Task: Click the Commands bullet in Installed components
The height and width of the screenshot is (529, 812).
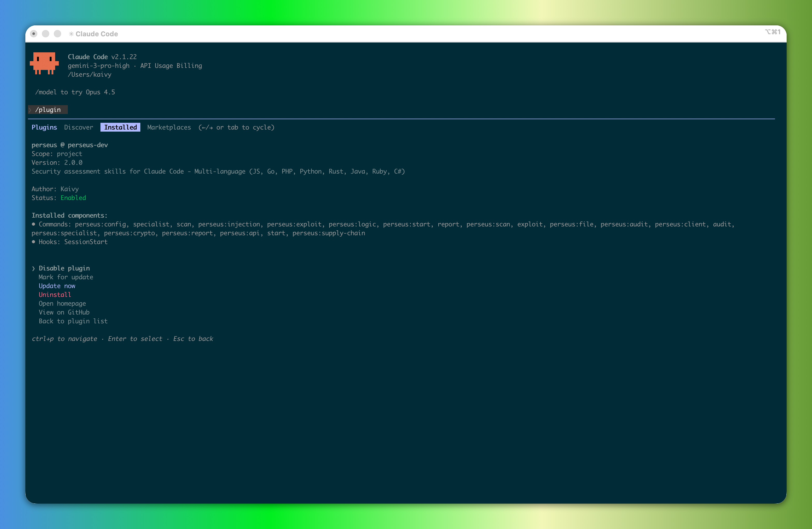Action: point(33,224)
